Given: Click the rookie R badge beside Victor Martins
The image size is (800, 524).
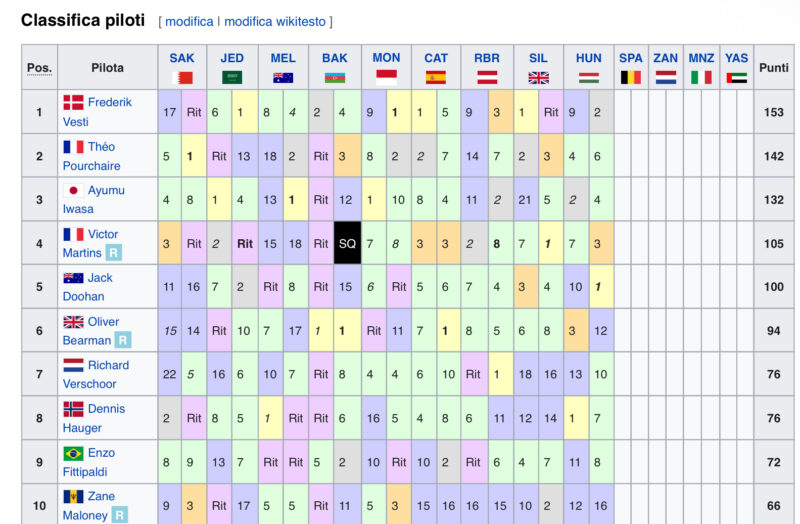Looking at the screenshot, I should pyautogui.click(x=114, y=253).
